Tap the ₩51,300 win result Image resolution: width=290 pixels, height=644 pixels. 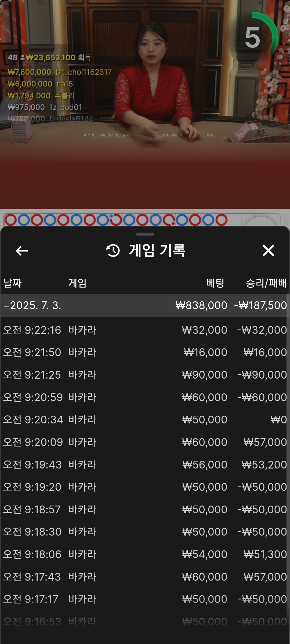coord(265,555)
